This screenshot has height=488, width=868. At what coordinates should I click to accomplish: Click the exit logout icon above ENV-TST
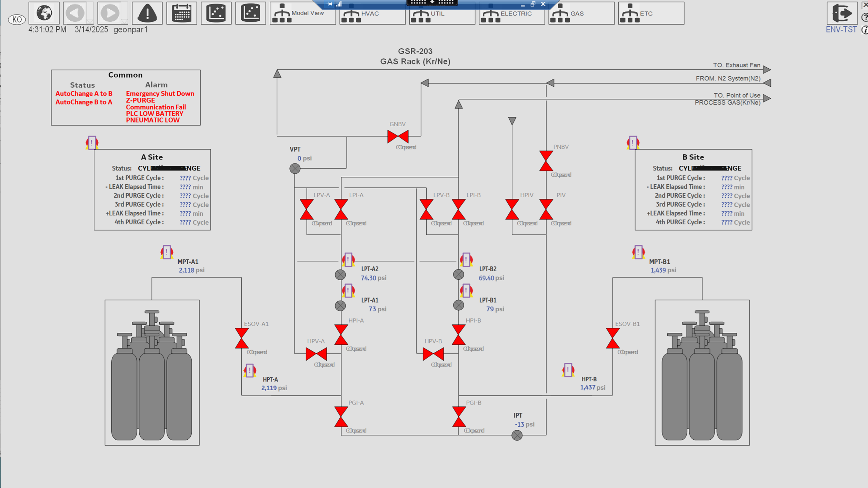tap(842, 13)
